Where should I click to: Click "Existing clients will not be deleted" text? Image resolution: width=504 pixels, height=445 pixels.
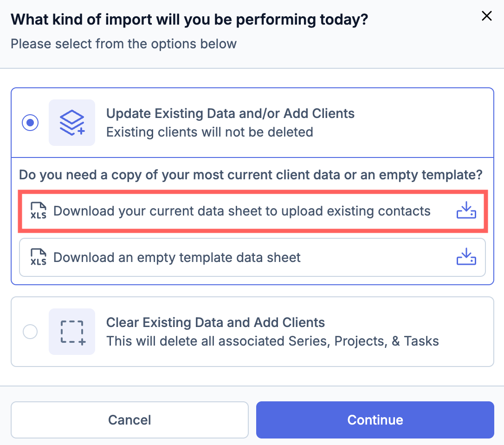tap(209, 132)
